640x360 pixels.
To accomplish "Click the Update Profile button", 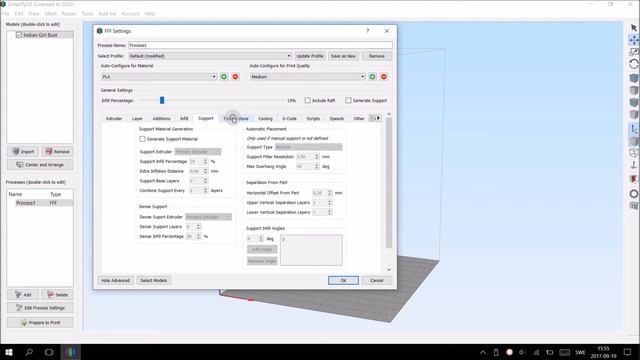I will point(310,56).
